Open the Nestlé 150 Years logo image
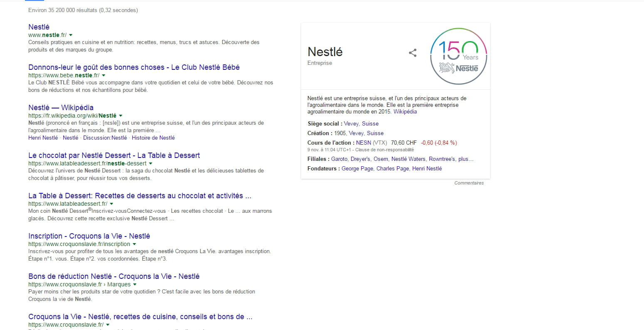 point(458,56)
